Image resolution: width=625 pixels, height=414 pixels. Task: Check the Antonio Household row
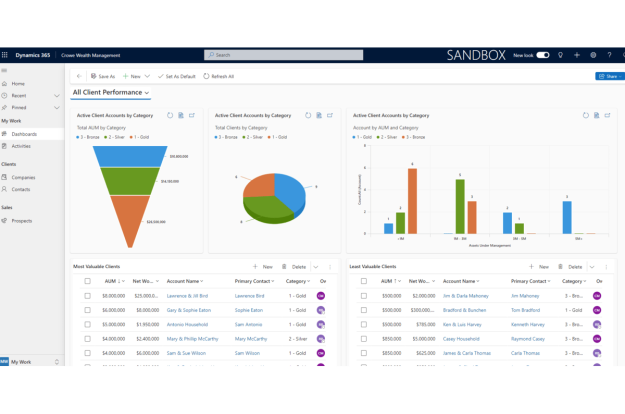coord(88,325)
